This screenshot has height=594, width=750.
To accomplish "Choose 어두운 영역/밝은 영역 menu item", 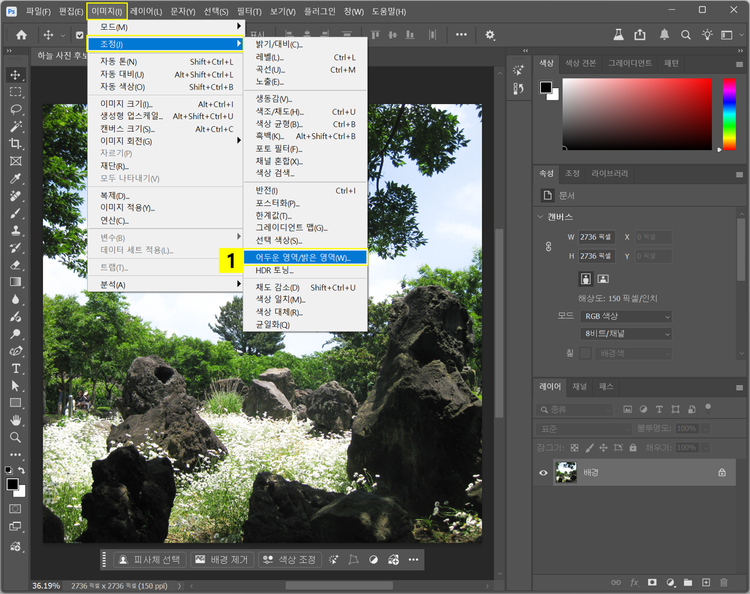I will coord(303,257).
